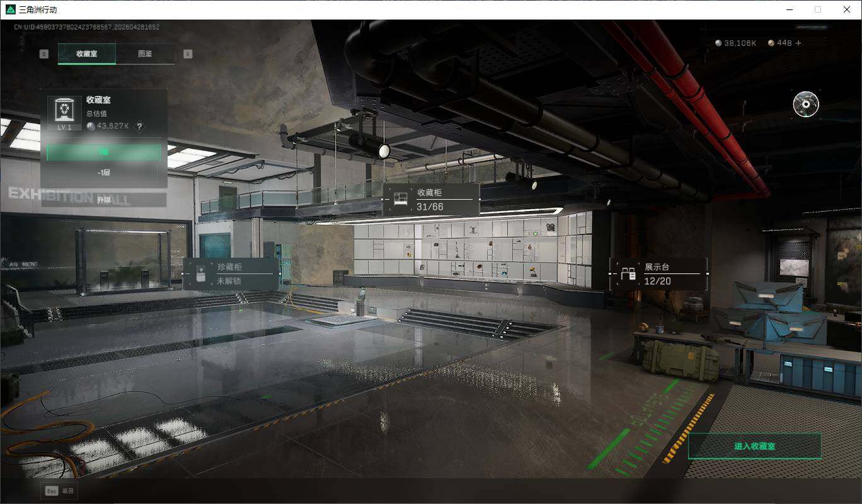Screen dimensions: 862x504
Task: Click the 收藏室 LV 1 level icon
Action: 65,113
